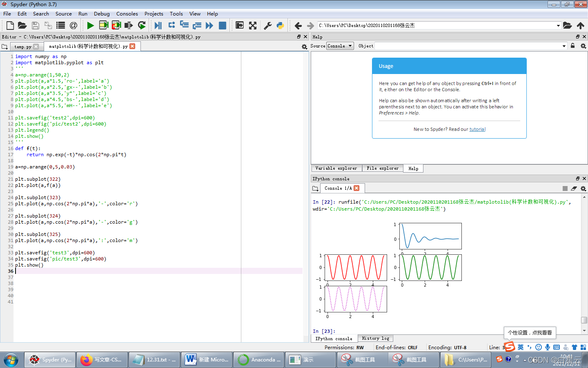Viewport: 588px width, 368px height.
Task: Toggle fullscreen mode icon
Action: (x=253, y=25)
